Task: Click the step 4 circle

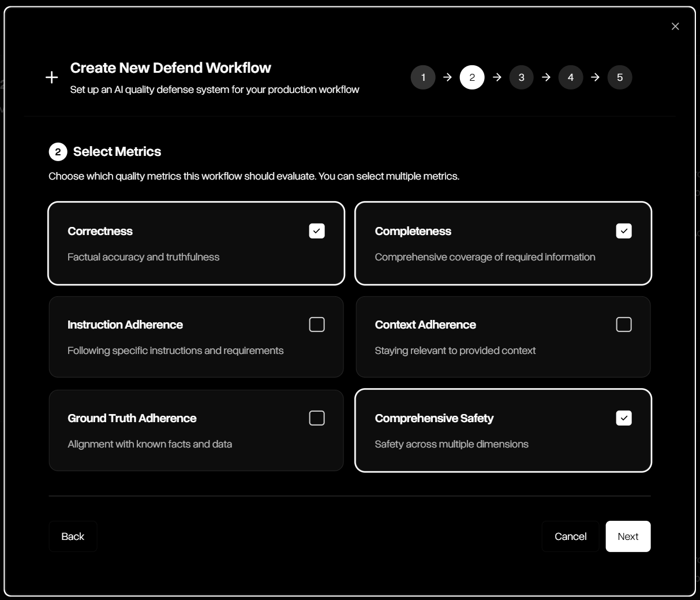Action: point(571,77)
